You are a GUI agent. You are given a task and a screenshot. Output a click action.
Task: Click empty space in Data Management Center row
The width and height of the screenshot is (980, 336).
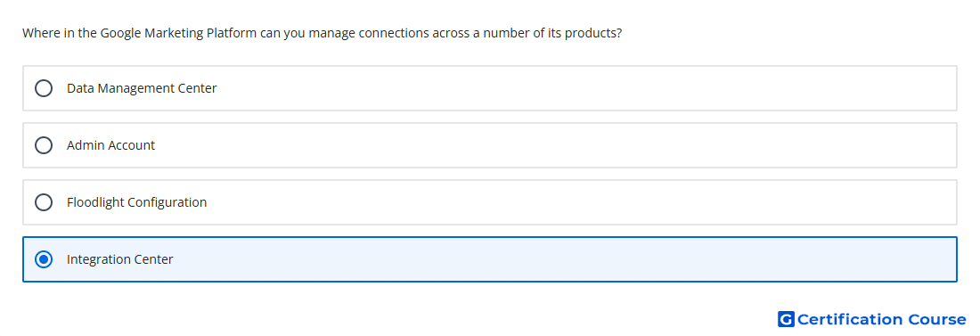(x=587, y=88)
